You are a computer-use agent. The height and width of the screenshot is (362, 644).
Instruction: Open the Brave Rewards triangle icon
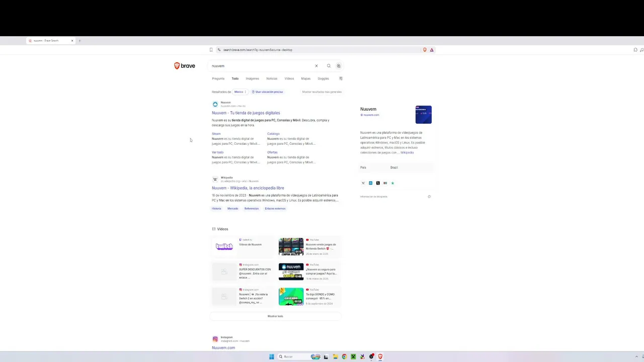[432, 50]
